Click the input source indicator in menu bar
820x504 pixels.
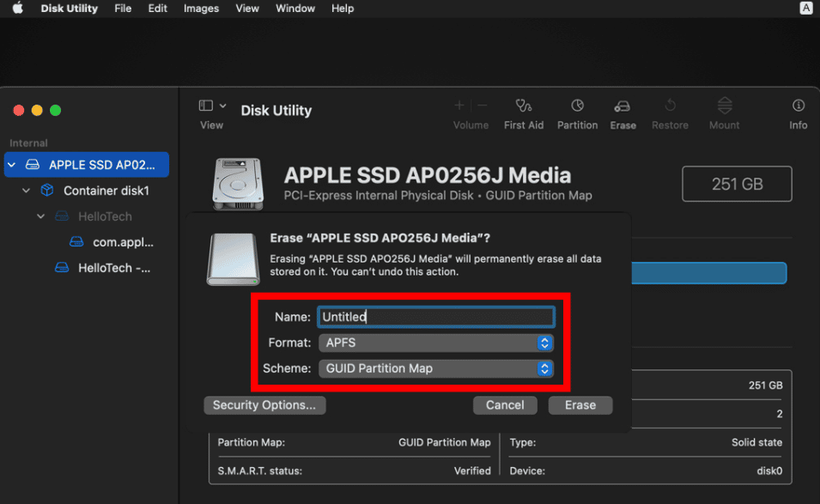pos(806,8)
